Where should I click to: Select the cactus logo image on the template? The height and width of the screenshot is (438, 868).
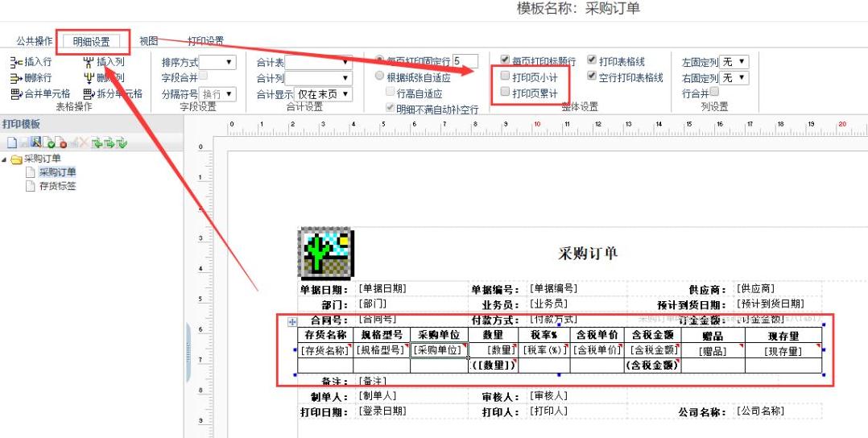click(323, 253)
